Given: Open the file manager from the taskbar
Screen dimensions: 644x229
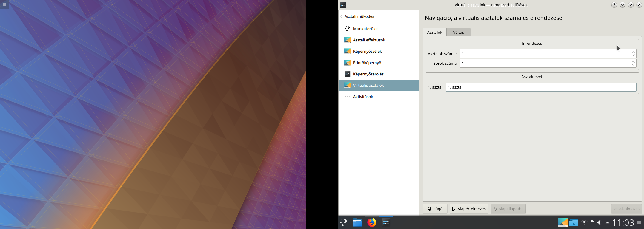Looking at the screenshot, I should pyautogui.click(x=357, y=222).
